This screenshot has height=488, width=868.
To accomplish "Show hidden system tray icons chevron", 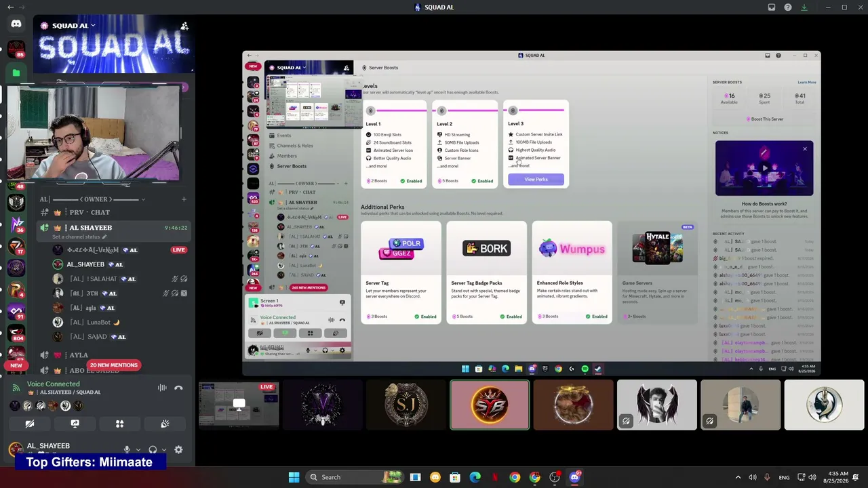I will (x=738, y=477).
